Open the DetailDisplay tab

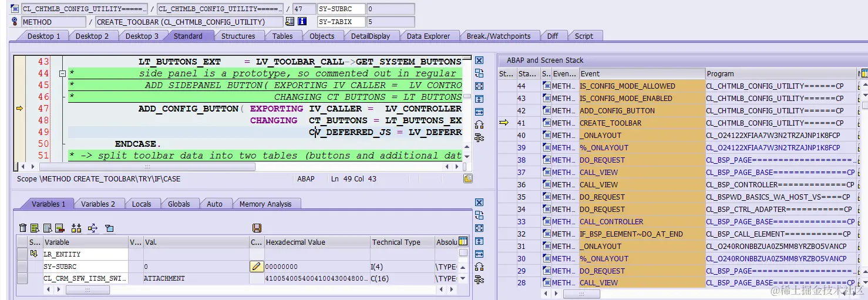[x=371, y=36]
